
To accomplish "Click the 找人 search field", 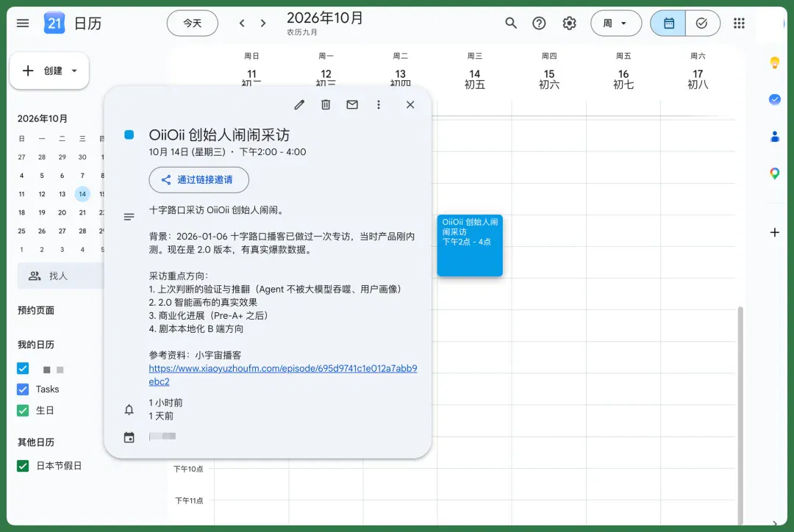I will tap(61, 276).
